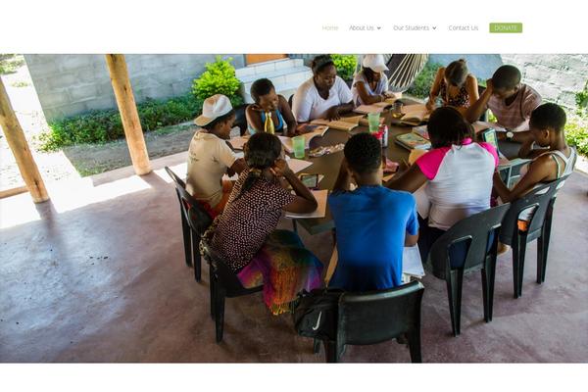The height and width of the screenshot is (392, 588).
Task: Click the green DONATE button
Action: (x=506, y=27)
